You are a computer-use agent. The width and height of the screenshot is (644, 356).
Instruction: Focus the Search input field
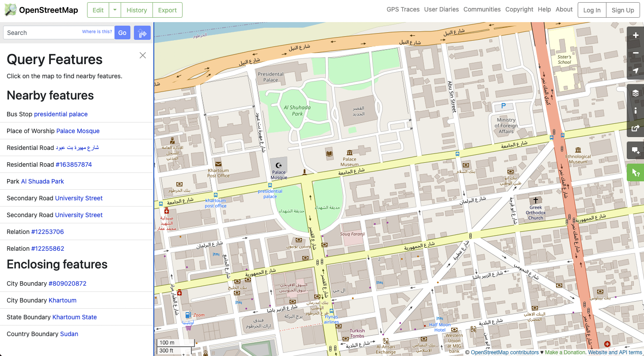point(59,33)
